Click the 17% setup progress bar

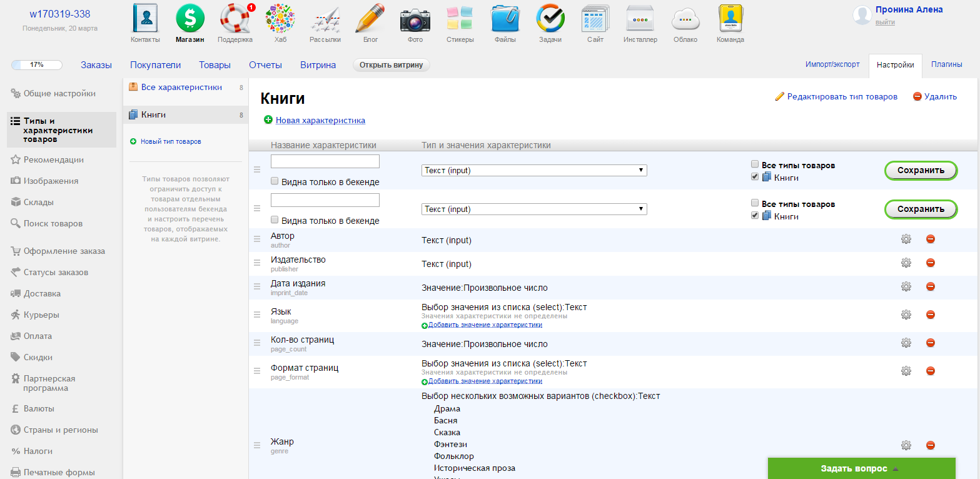click(37, 65)
